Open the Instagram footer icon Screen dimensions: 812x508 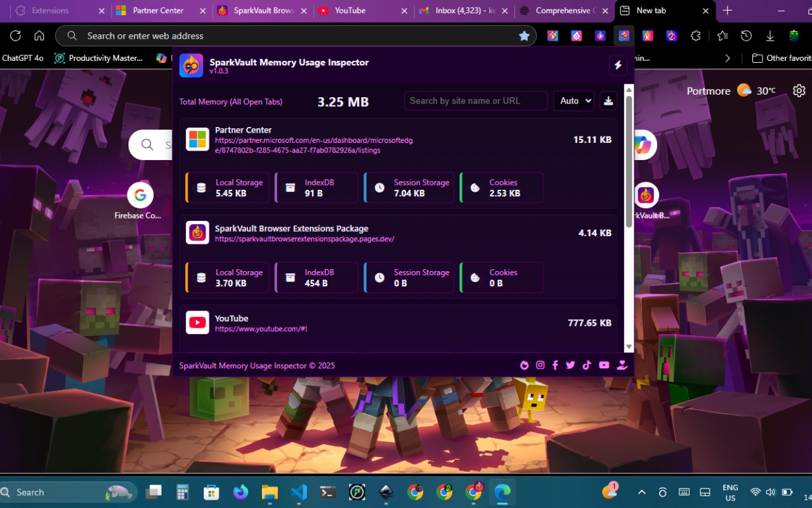(x=540, y=365)
